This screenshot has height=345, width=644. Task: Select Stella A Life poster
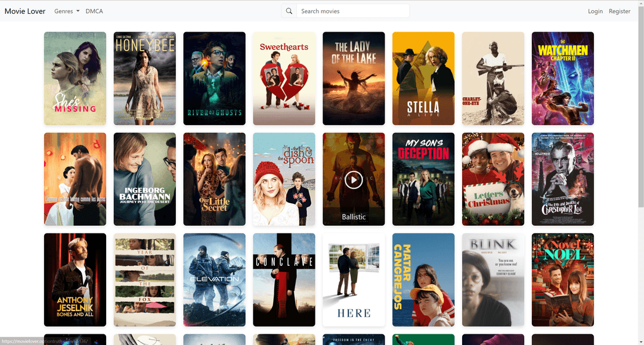click(x=423, y=78)
